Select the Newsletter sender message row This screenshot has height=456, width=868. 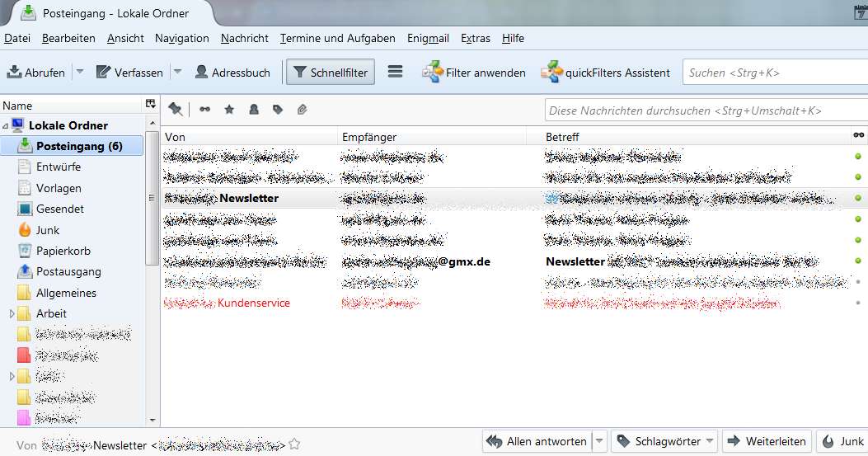pyautogui.click(x=514, y=198)
